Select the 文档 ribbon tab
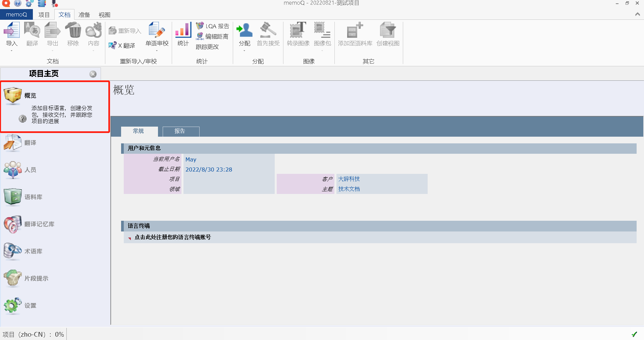The height and width of the screenshot is (340, 644). (64, 15)
